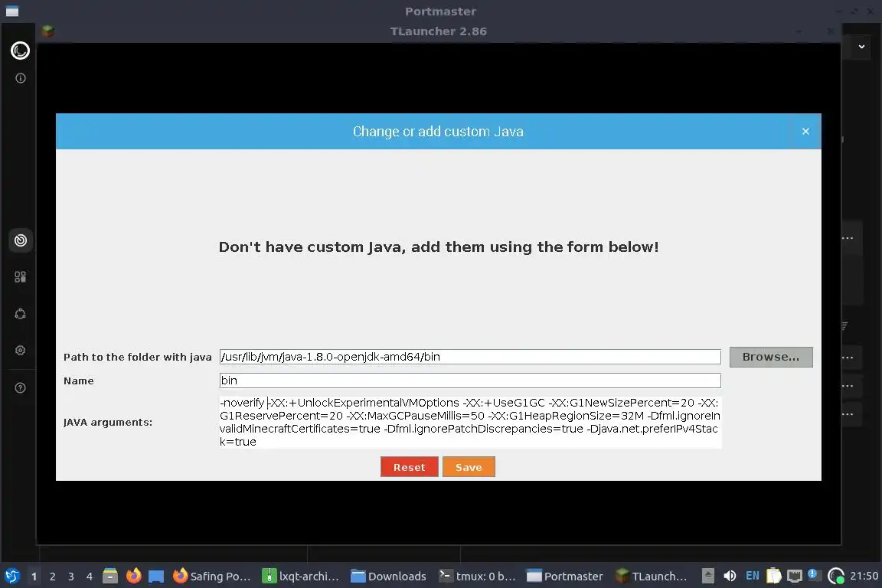Open the Portmaster info icon
Viewport: 882px width, 588px height.
(20, 78)
